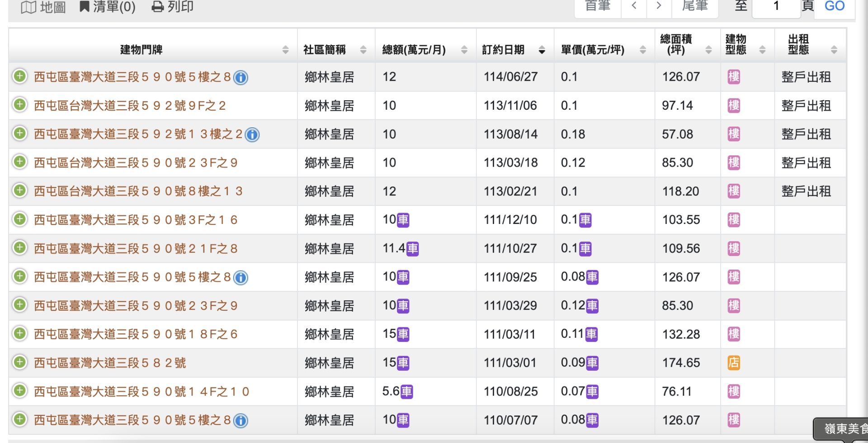Open address link 西屯區台灣大道三段592號9F之2
The height and width of the screenshot is (443, 868).
tap(130, 106)
